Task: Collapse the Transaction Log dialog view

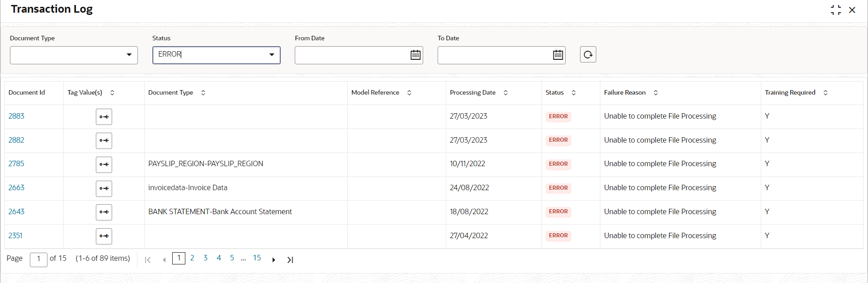Action: coord(836,10)
